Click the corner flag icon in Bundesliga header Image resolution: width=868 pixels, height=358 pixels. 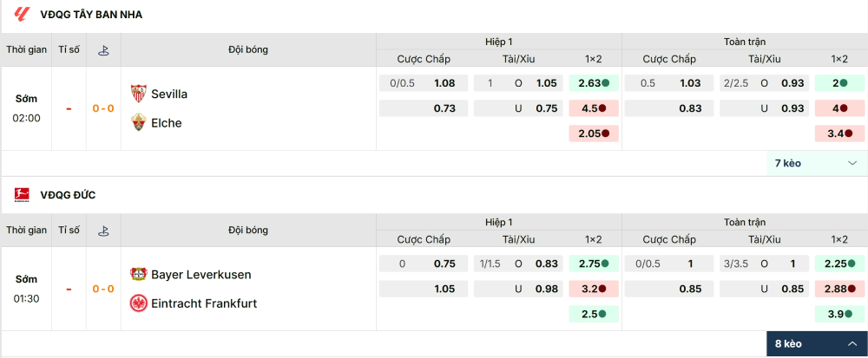(103, 231)
